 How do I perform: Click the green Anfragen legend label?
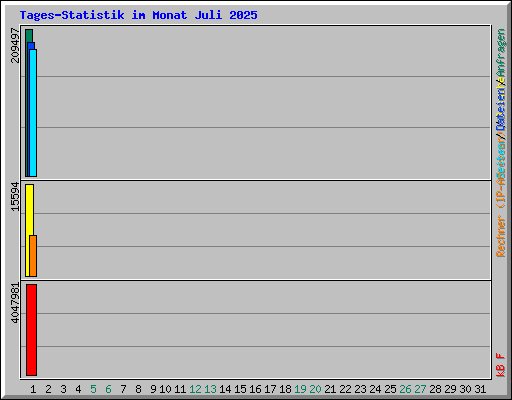[x=501, y=53]
